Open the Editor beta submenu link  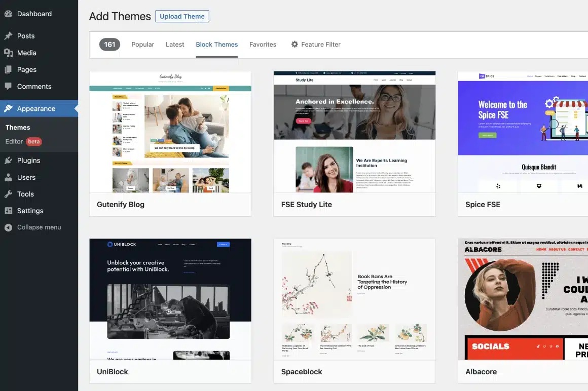click(x=23, y=142)
